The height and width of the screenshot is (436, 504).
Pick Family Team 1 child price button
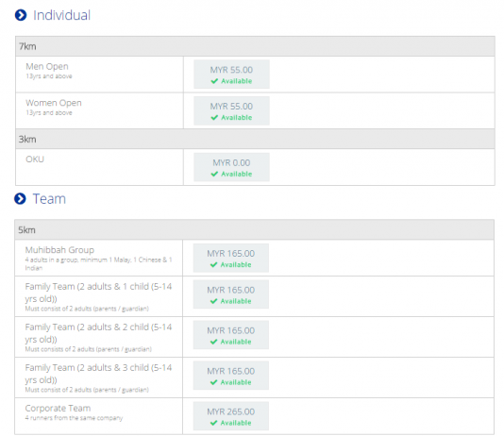click(x=231, y=294)
